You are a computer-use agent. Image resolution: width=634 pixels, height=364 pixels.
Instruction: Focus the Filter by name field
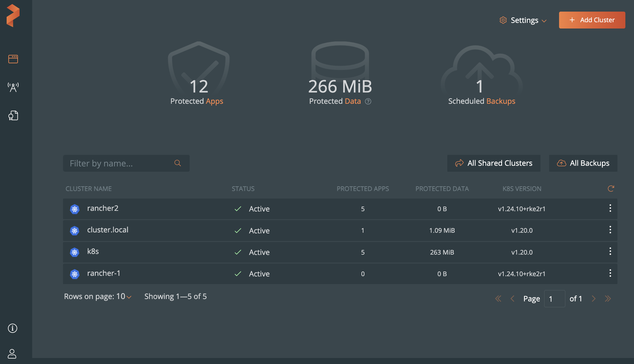click(x=119, y=163)
